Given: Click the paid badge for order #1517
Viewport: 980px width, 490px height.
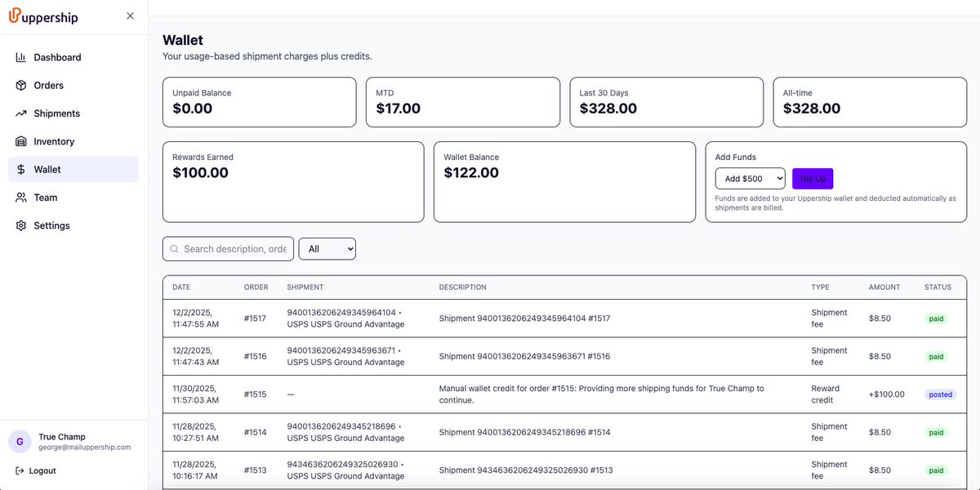Looking at the screenshot, I should 936,318.
